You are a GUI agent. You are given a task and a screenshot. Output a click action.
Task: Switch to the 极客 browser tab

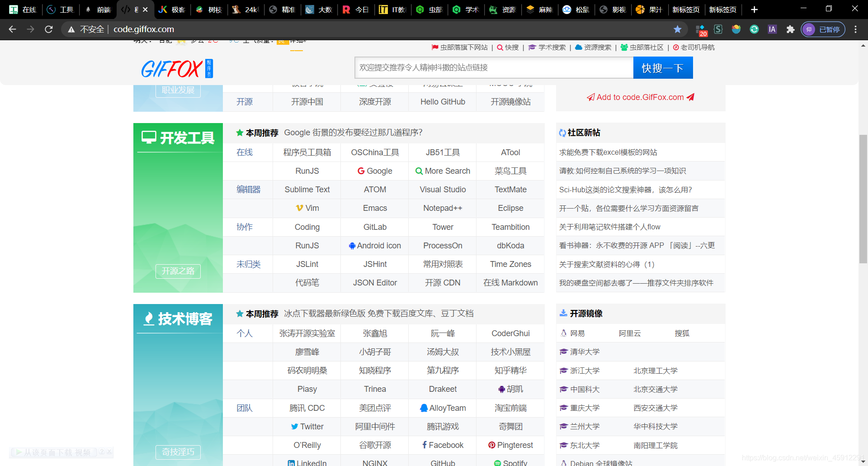coord(172,10)
